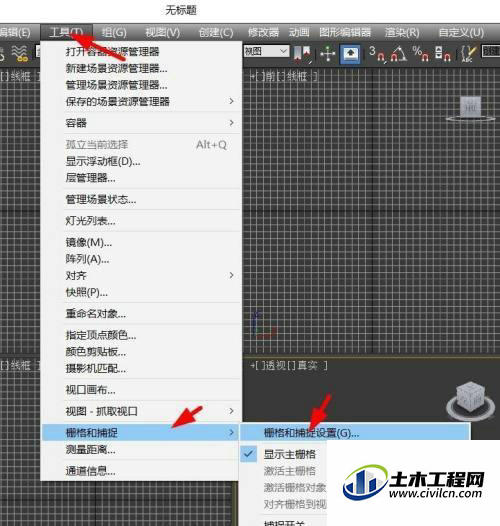Open the 工具(T) menu

[66, 32]
